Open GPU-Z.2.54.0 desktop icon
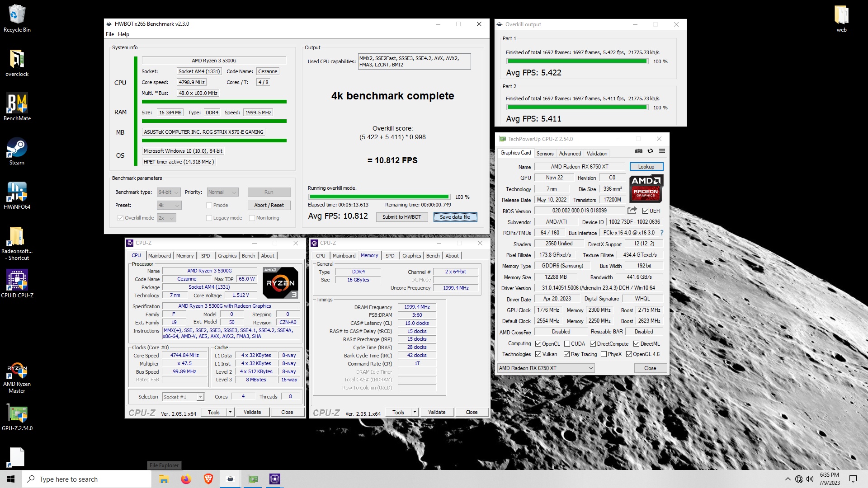 17,418
